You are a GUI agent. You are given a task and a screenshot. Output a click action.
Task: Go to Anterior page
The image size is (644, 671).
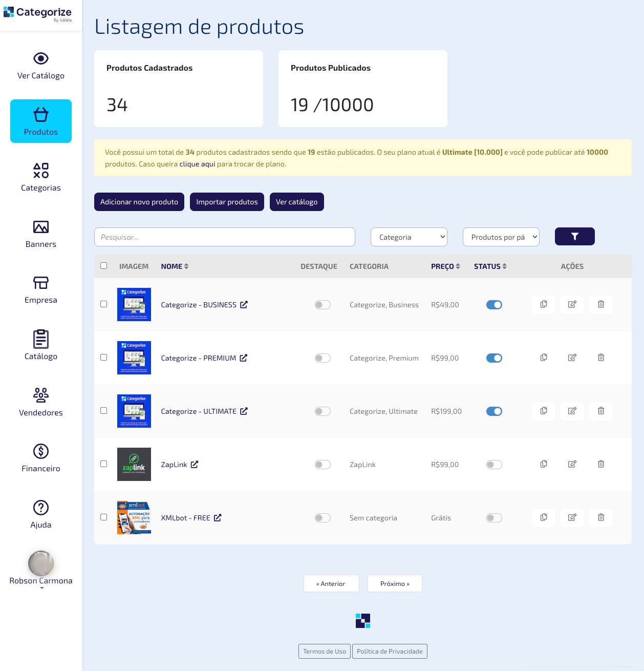[x=331, y=583]
